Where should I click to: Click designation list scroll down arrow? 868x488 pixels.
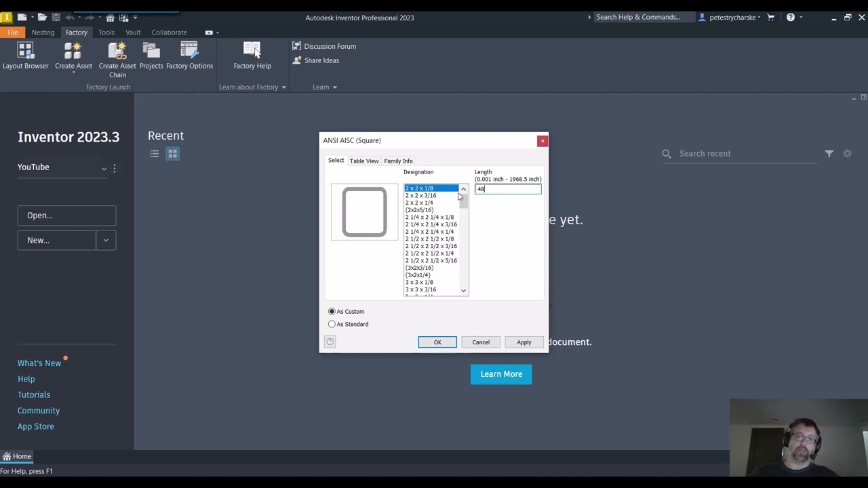tap(464, 291)
